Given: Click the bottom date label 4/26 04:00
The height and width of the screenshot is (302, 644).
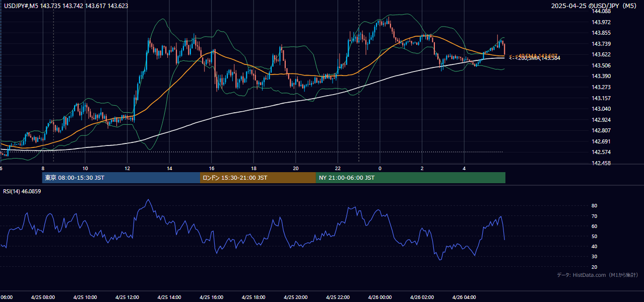Looking at the screenshot, I should click(464, 297).
